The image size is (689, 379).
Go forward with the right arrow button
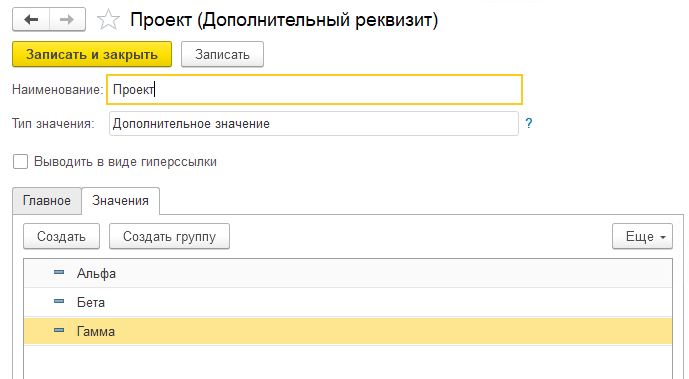coord(67,20)
